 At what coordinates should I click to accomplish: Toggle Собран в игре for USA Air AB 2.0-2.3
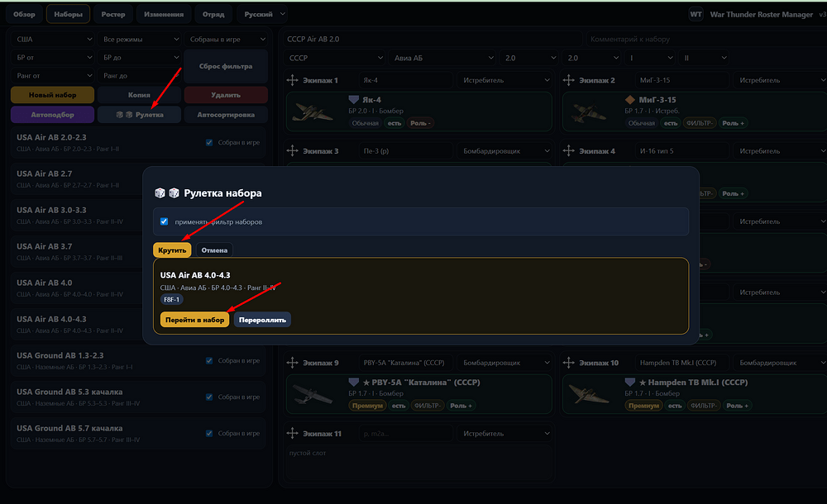[x=209, y=142]
